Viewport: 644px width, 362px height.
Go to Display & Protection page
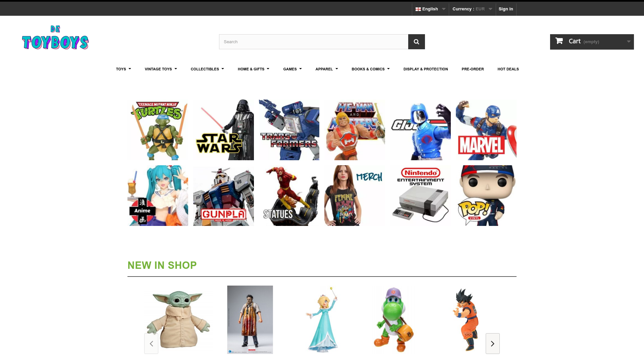425,69
